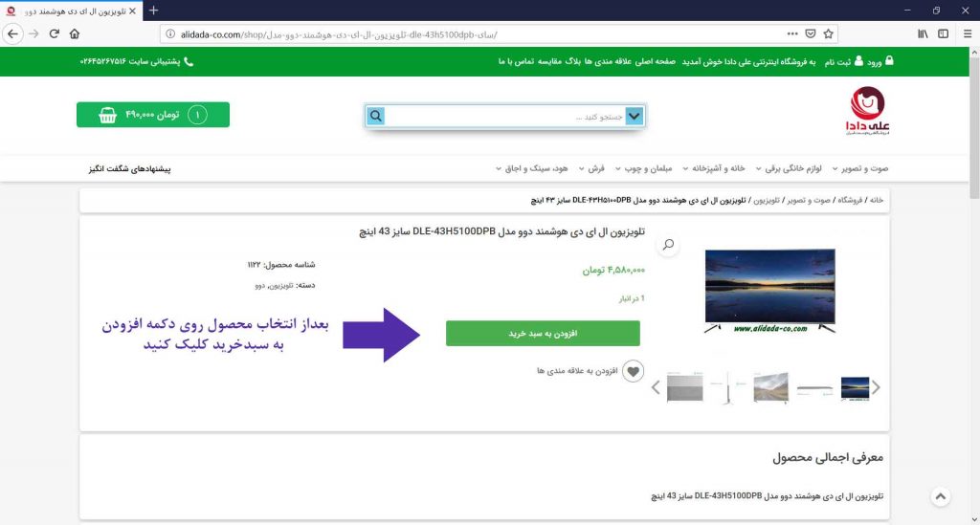
Task: Click فروشگاه in breadcrumb
Action: click(x=850, y=200)
